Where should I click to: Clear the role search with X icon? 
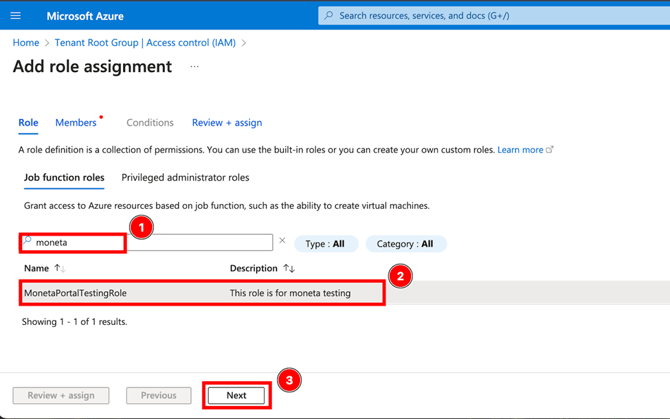pos(282,241)
